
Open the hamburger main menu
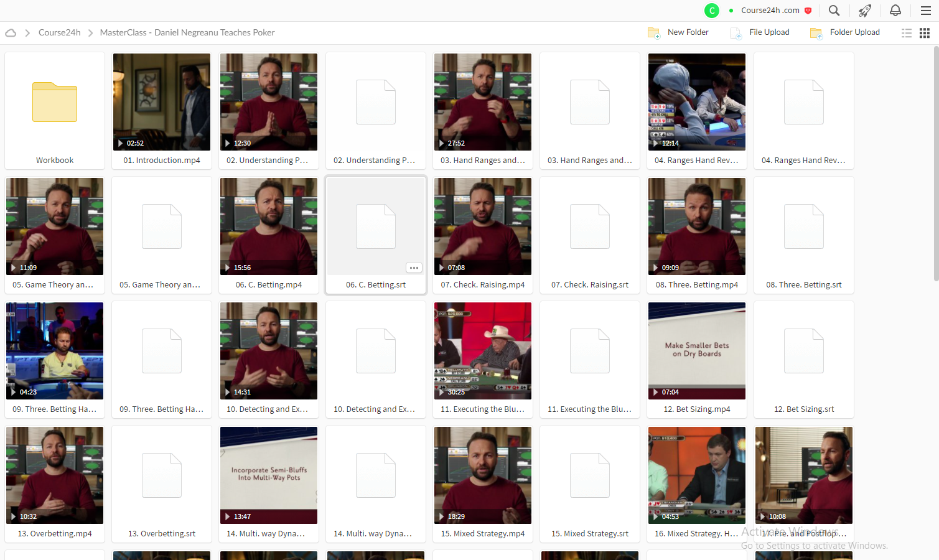tap(926, 11)
